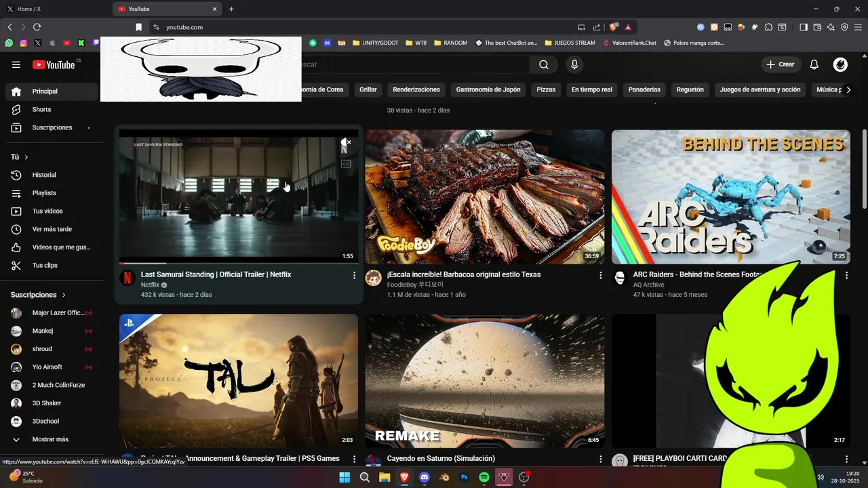Open Tus clips in sidebar

tap(52, 265)
